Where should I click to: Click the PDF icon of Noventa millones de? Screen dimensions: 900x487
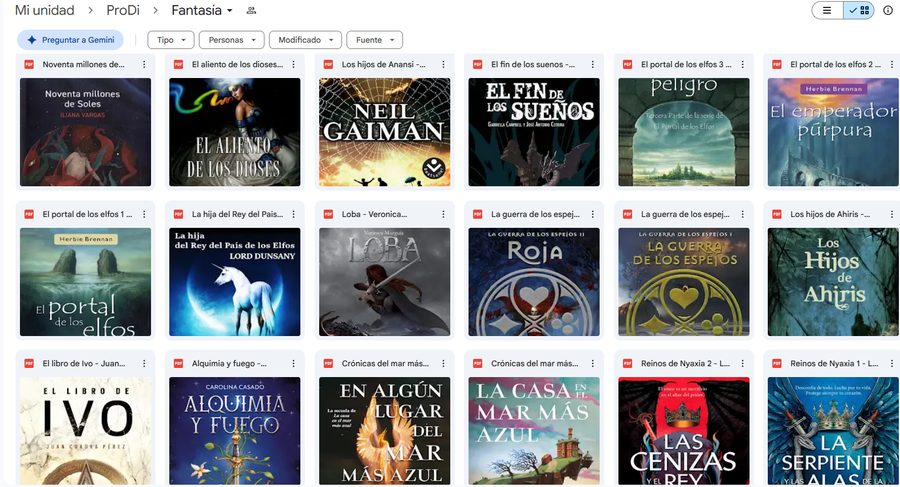click(29, 65)
